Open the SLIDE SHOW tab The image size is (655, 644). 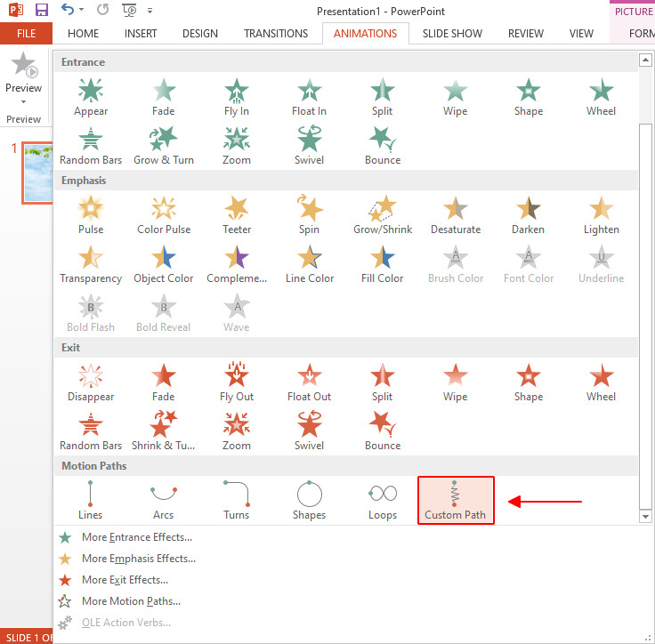(x=452, y=34)
